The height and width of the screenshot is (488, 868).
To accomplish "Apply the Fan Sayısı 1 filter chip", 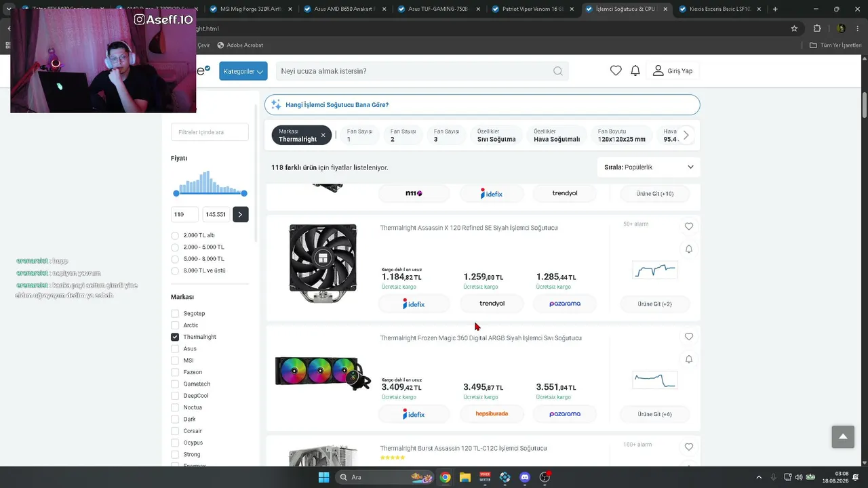I will [x=359, y=135].
